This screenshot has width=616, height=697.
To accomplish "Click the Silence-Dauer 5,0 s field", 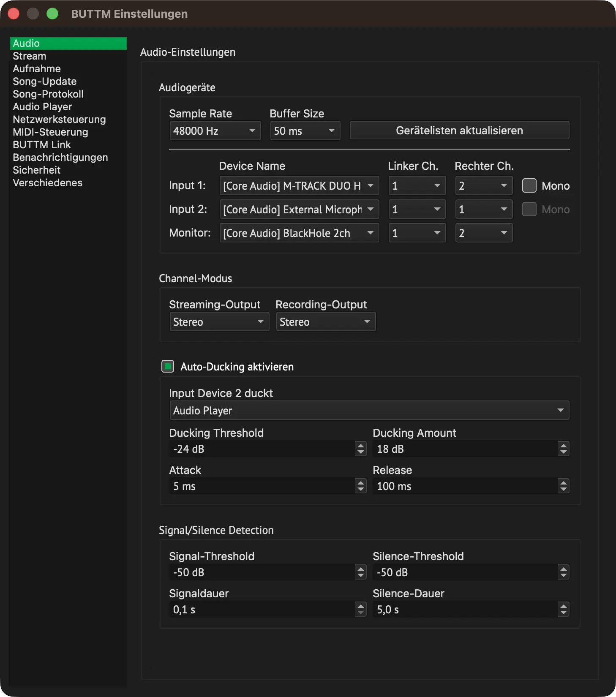I will pos(465,609).
